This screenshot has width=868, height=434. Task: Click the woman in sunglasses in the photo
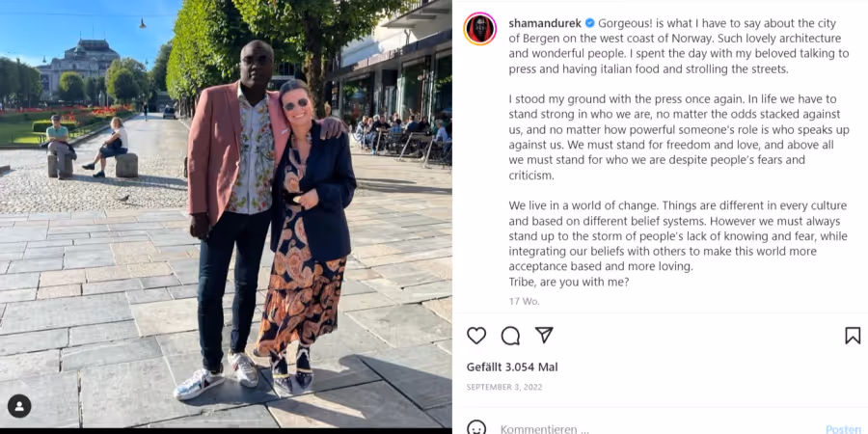pyautogui.click(x=308, y=232)
